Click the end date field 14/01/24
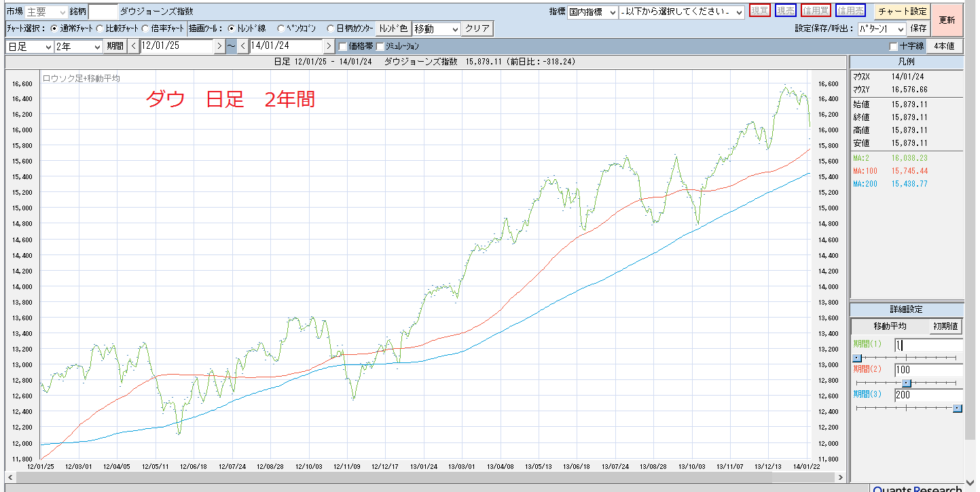Image resolution: width=980 pixels, height=492 pixels. coord(287,46)
